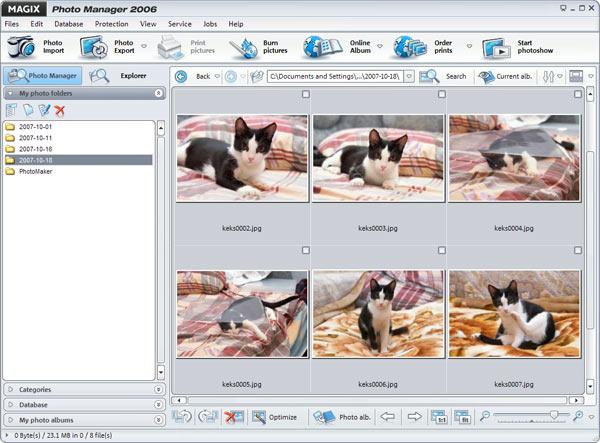This screenshot has width=600, height=443.
Task: Open the Files menu
Action: (x=11, y=24)
